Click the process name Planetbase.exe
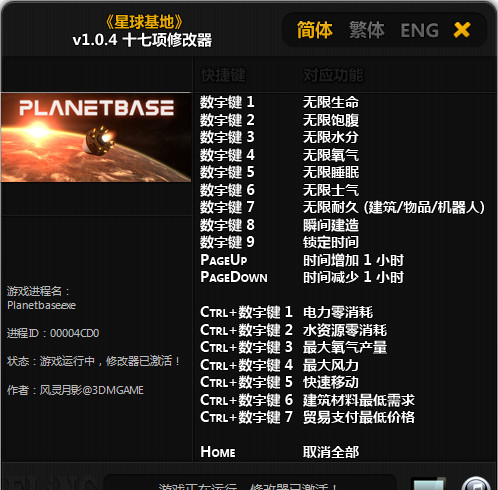The width and height of the screenshot is (498, 490). 41,305
